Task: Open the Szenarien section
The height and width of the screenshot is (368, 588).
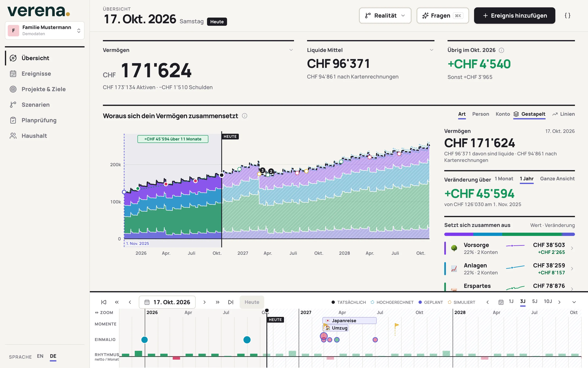Action: point(45,105)
